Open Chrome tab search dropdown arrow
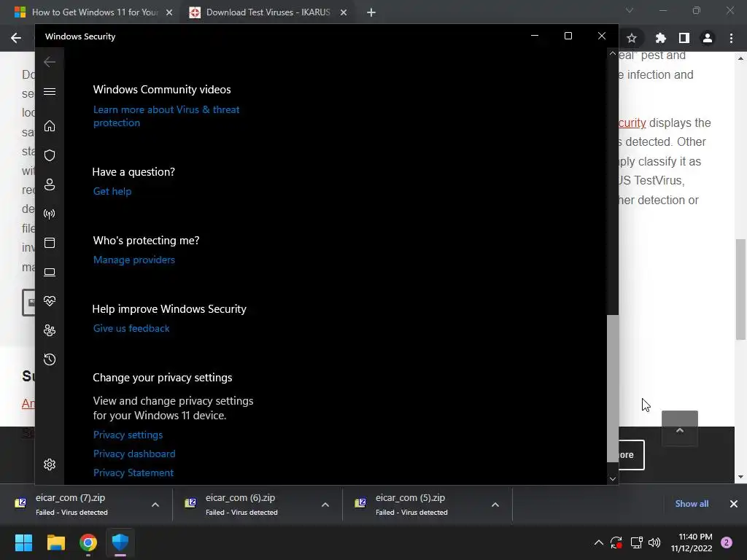This screenshot has height=560, width=747. coord(630,10)
